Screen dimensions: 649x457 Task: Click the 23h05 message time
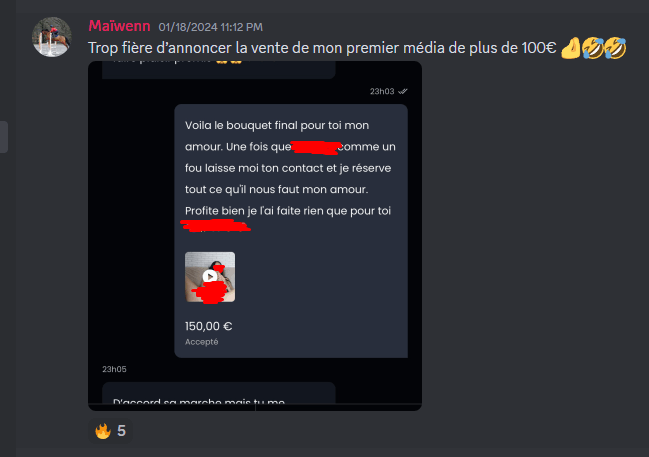(x=115, y=369)
